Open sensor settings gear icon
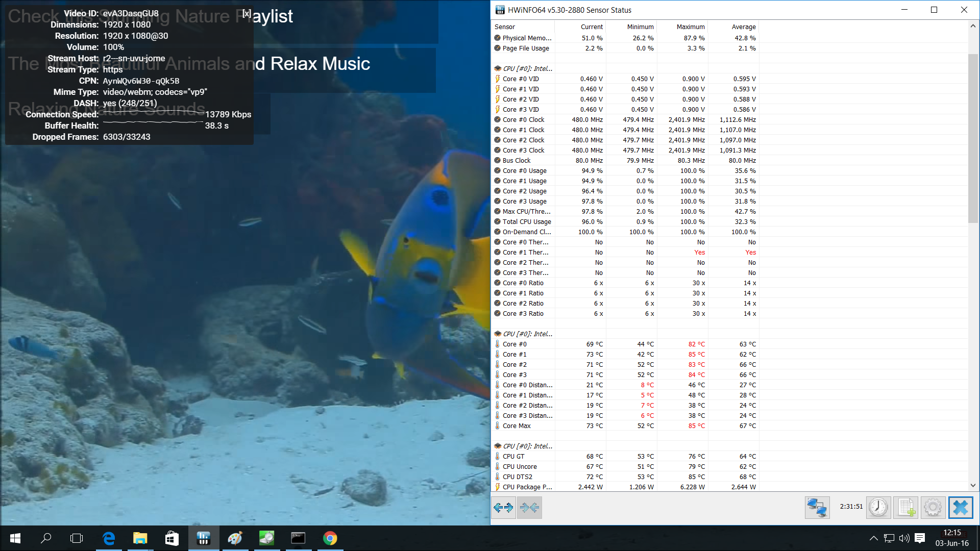The image size is (980, 551). pyautogui.click(x=933, y=507)
